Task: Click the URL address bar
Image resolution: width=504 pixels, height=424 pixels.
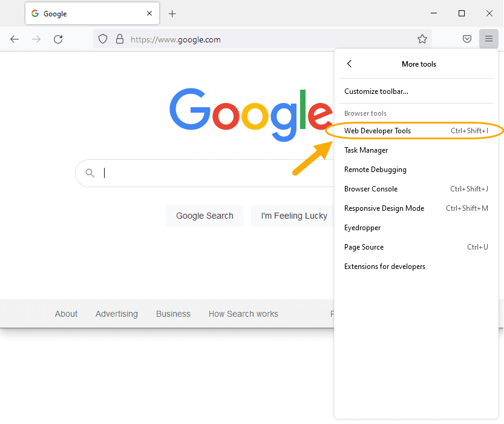Action: pyautogui.click(x=263, y=39)
